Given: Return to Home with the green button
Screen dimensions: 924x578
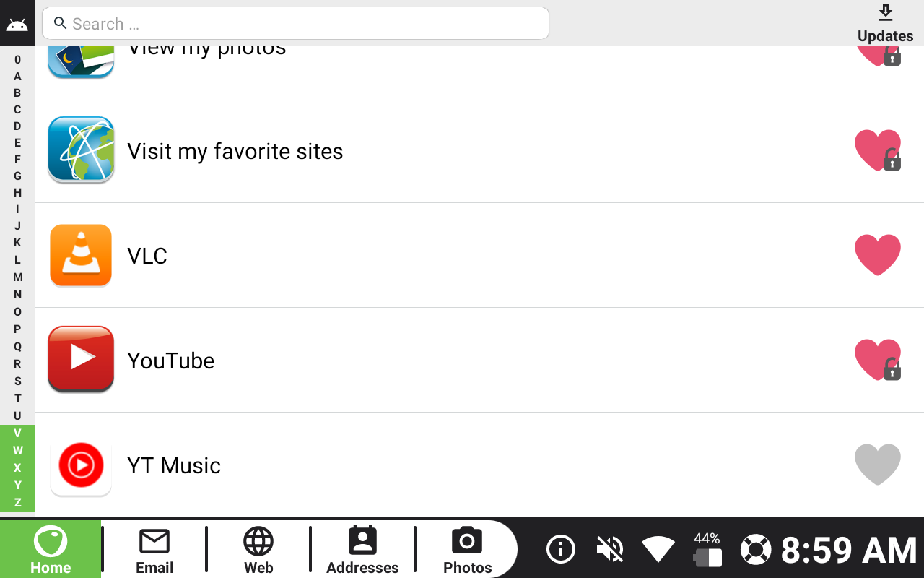Looking at the screenshot, I should [51, 549].
